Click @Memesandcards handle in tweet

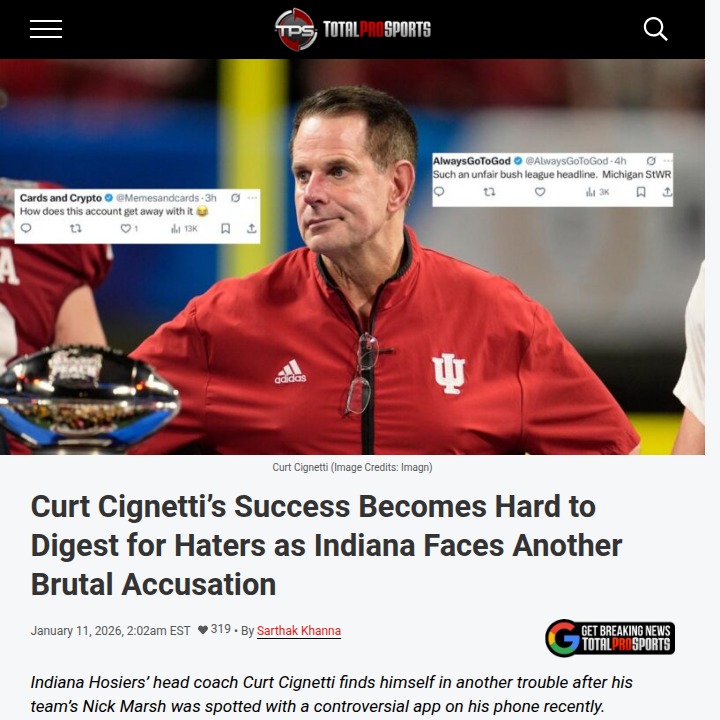click(x=157, y=198)
